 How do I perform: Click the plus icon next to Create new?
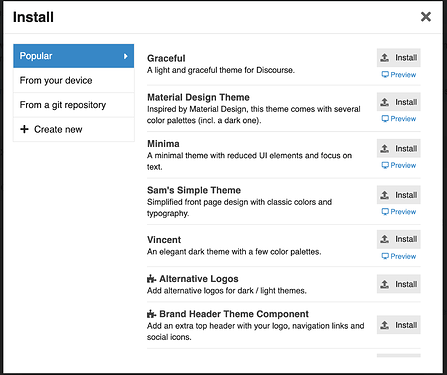24,129
